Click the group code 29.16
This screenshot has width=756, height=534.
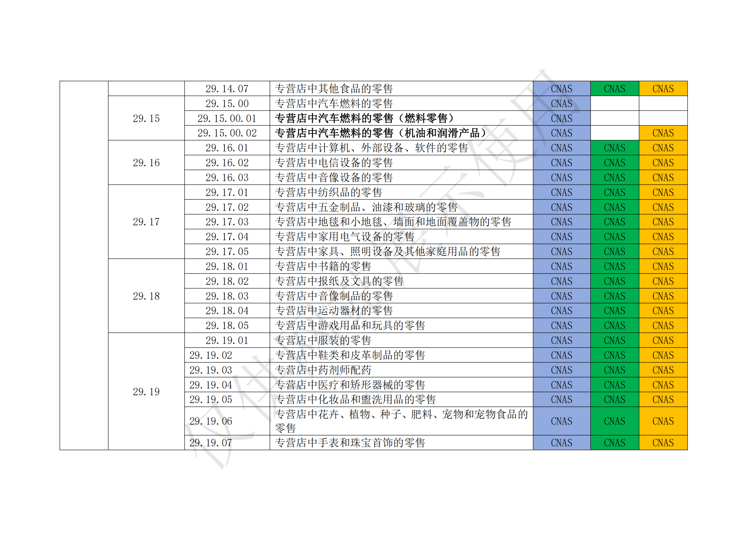(146, 162)
